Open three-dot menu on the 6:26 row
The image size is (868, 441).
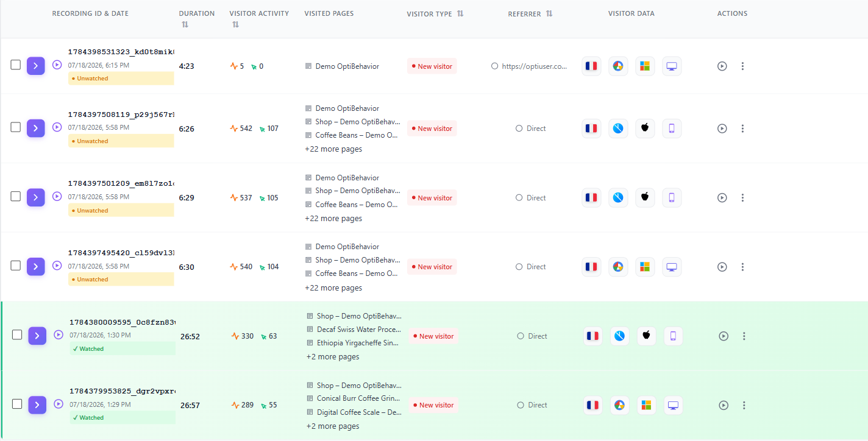(742, 129)
